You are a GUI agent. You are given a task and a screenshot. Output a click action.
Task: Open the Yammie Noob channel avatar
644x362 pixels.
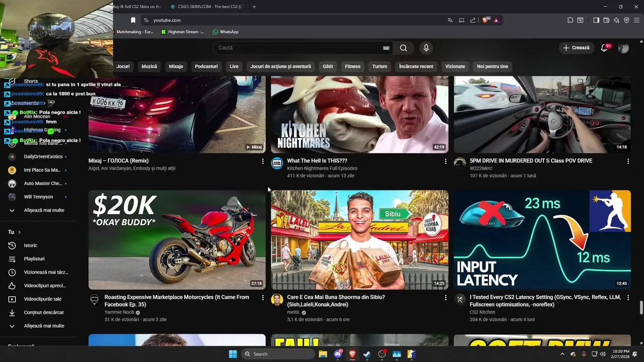click(95, 300)
